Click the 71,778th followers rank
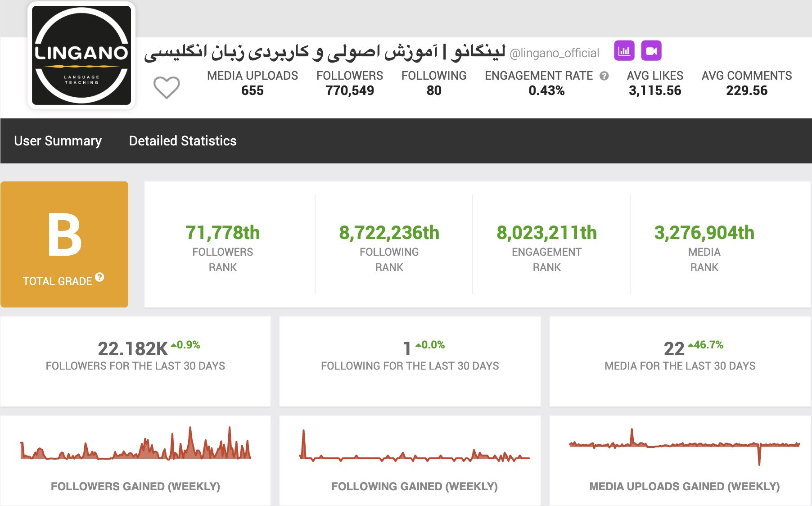This screenshot has width=812, height=506. coord(223,233)
